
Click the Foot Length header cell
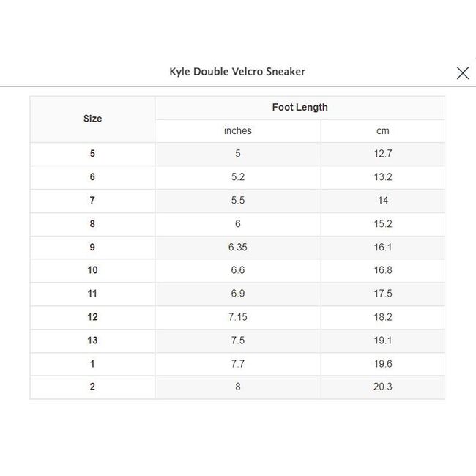click(x=300, y=107)
